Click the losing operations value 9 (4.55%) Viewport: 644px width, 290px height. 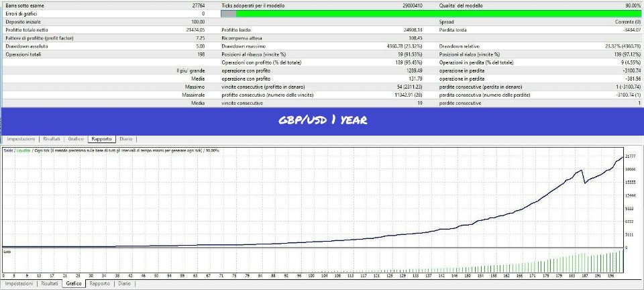pos(630,62)
